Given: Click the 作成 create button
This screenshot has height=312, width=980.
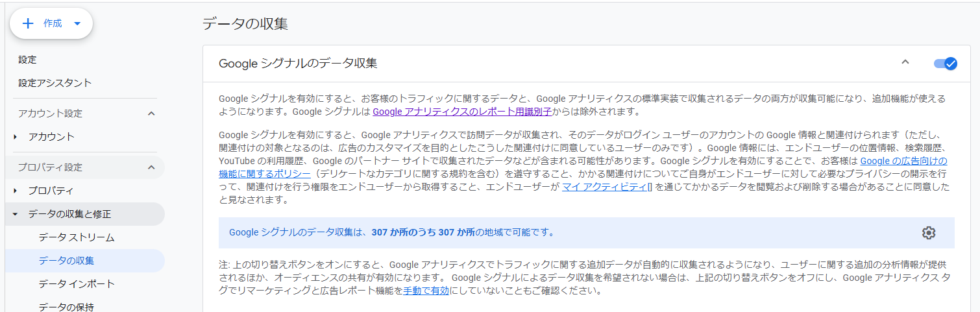Looking at the screenshot, I should click(51, 23).
